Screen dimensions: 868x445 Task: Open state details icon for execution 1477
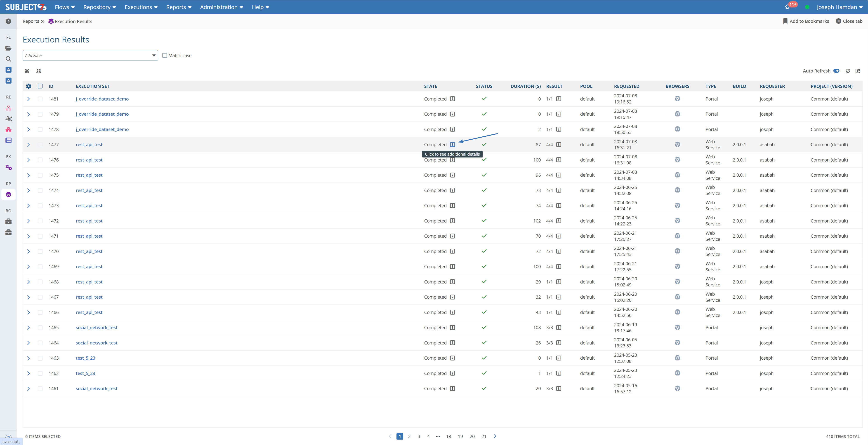453,144
